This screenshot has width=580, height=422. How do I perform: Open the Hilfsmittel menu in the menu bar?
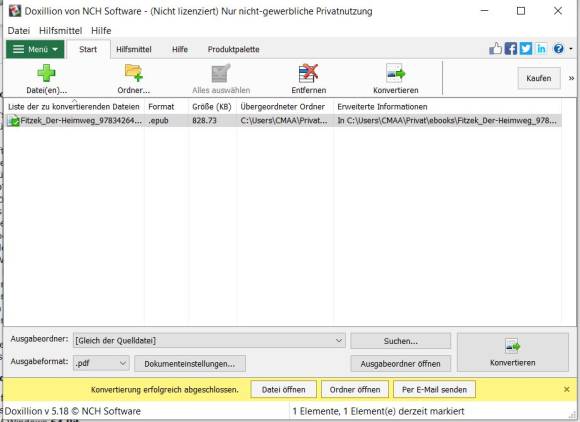tap(60, 31)
